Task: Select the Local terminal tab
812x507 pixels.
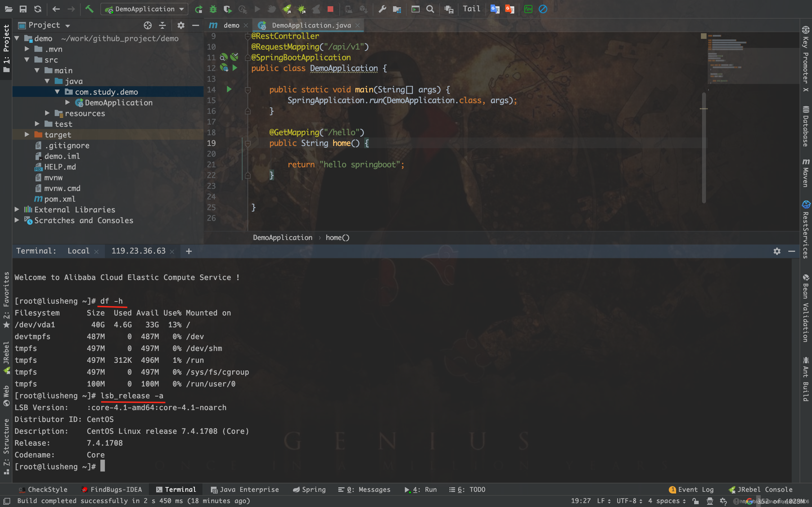Action: [x=78, y=251]
